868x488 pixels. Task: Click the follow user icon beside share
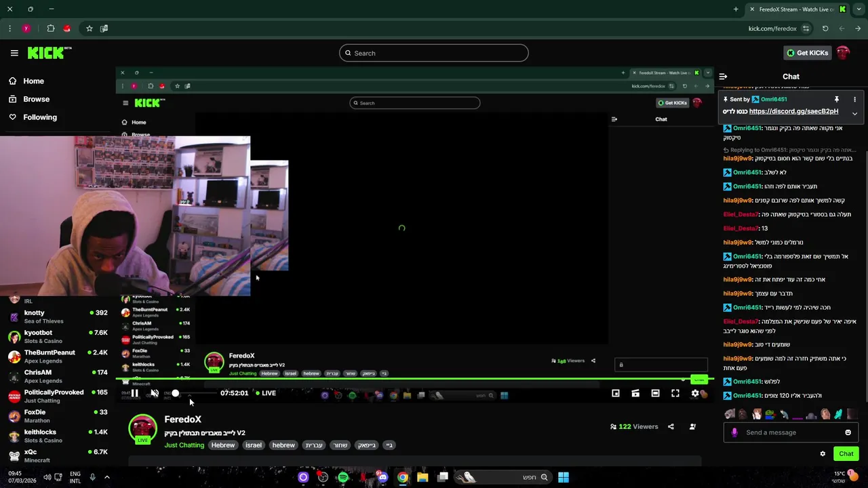pyautogui.click(x=692, y=427)
